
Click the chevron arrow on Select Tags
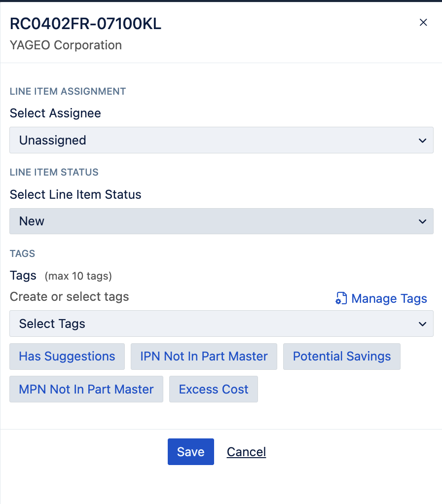pyautogui.click(x=422, y=324)
